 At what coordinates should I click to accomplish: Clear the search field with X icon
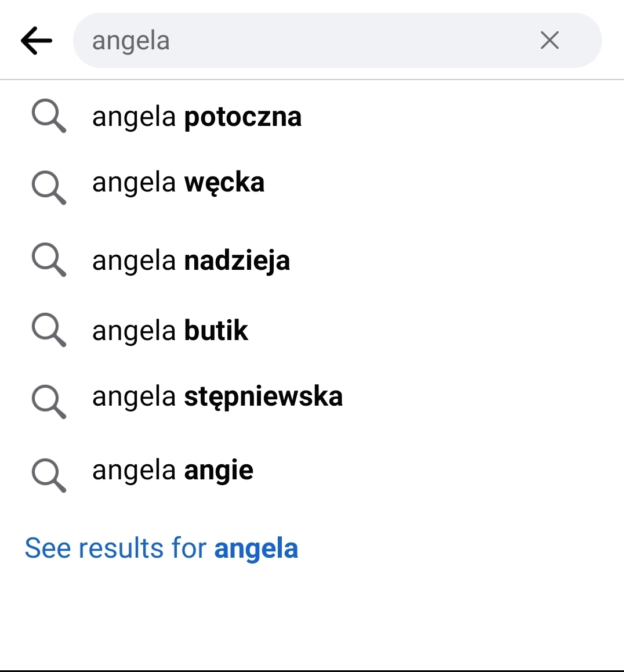[549, 41]
